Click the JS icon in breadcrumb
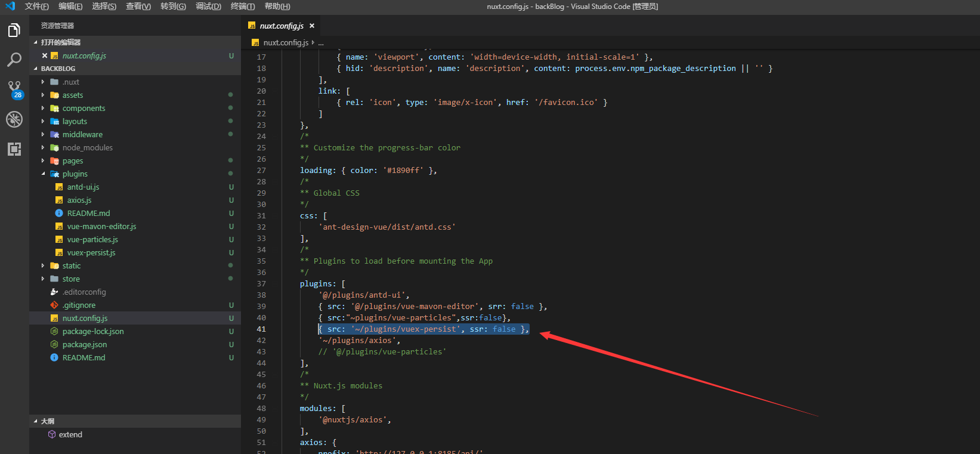This screenshot has width=980, height=454. [255, 43]
